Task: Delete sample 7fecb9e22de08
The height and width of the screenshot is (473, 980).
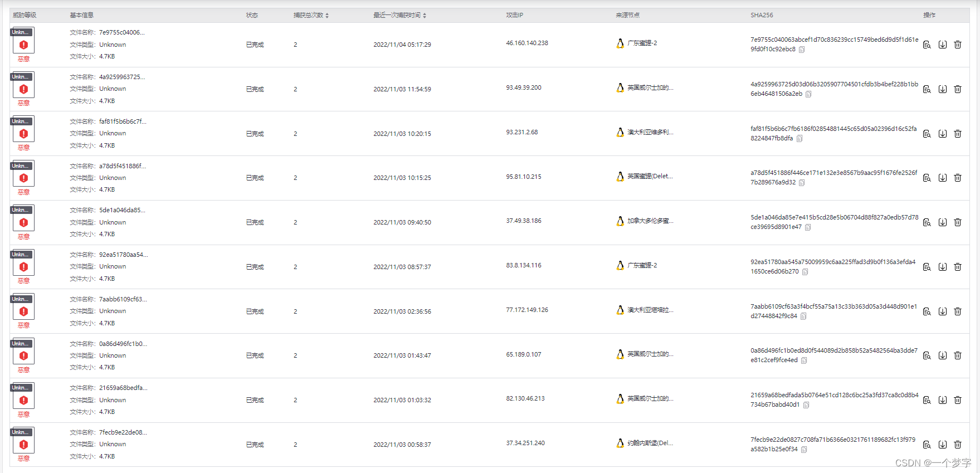Action: tap(958, 445)
